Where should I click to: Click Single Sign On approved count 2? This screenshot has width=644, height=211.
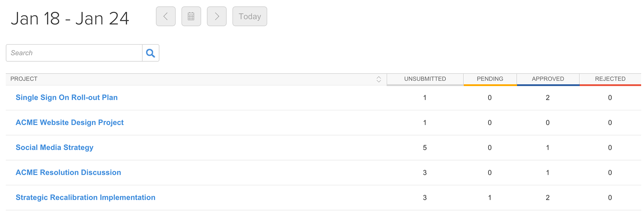click(x=547, y=98)
